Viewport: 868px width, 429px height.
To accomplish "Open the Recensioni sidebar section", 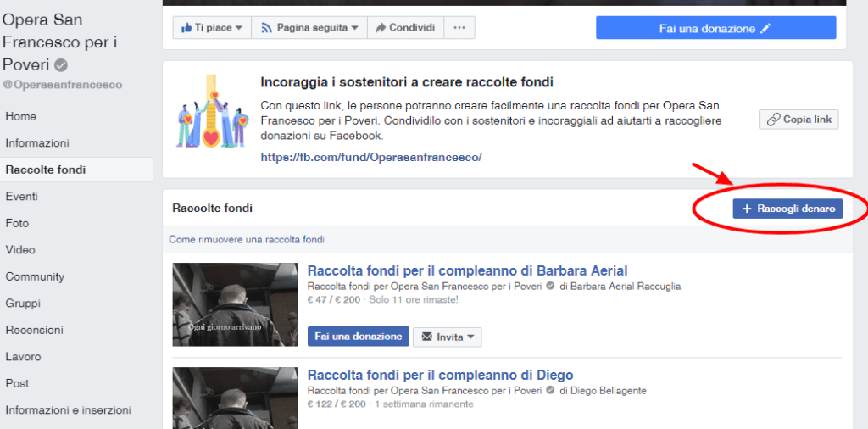I will coord(34,330).
